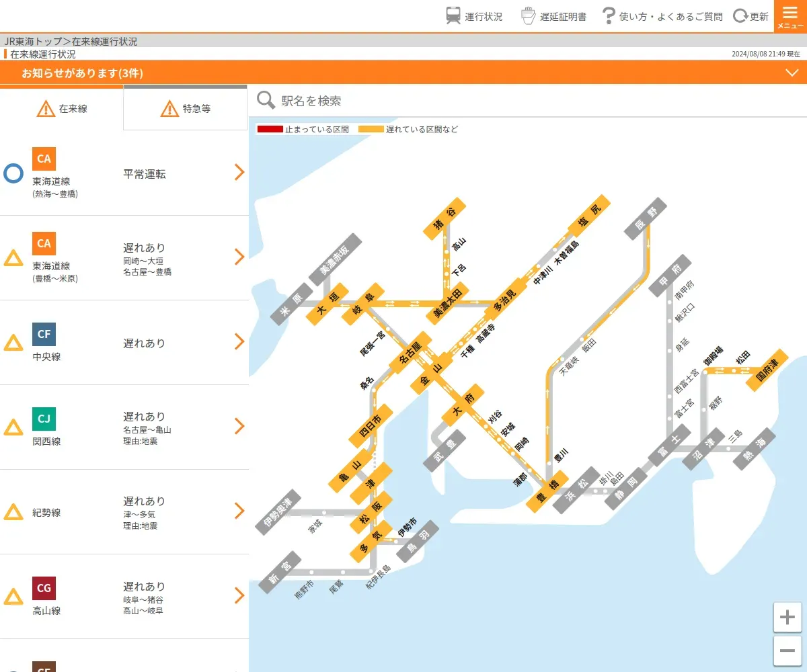Screen dimensions: 807x672
Task: Open the orange メニュー hamburger menu
Action: point(790,16)
